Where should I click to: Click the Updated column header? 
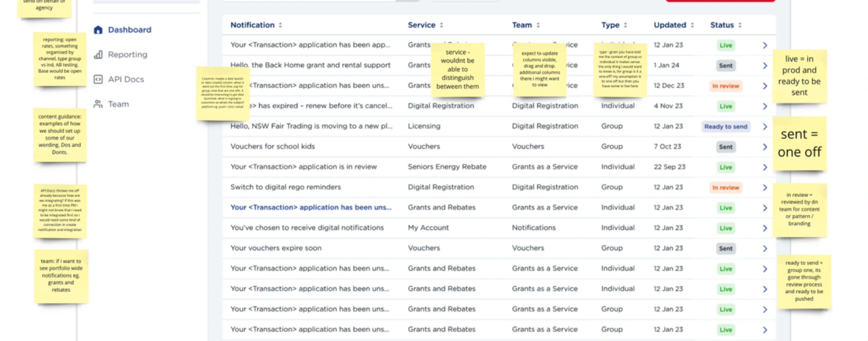[670, 25]
